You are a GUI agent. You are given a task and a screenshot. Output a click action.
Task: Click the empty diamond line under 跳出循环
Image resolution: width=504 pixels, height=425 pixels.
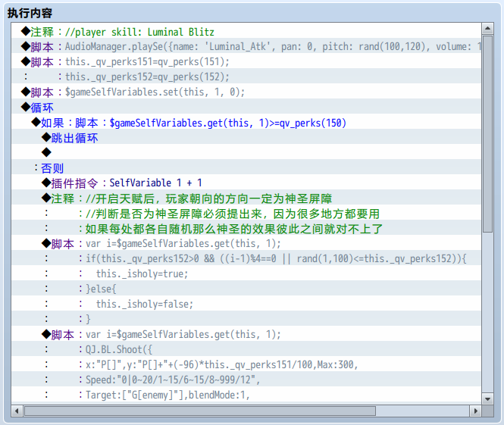click(246, 153)
